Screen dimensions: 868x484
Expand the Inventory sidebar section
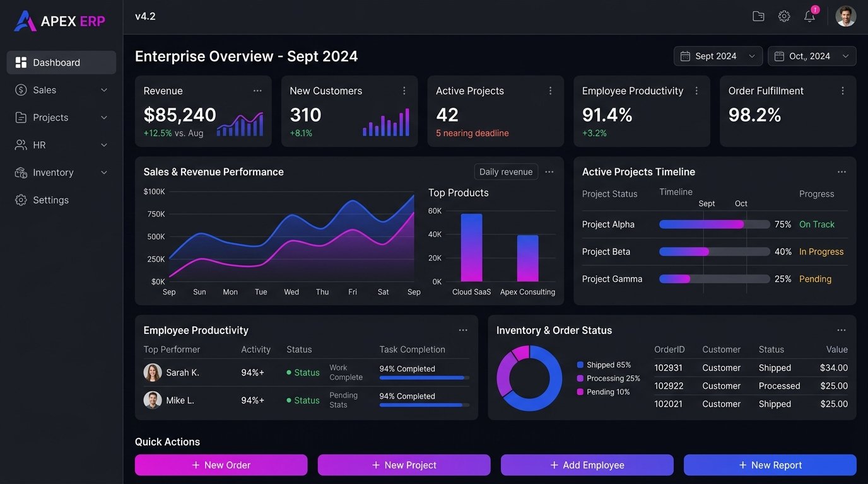(x=104, y=173)
